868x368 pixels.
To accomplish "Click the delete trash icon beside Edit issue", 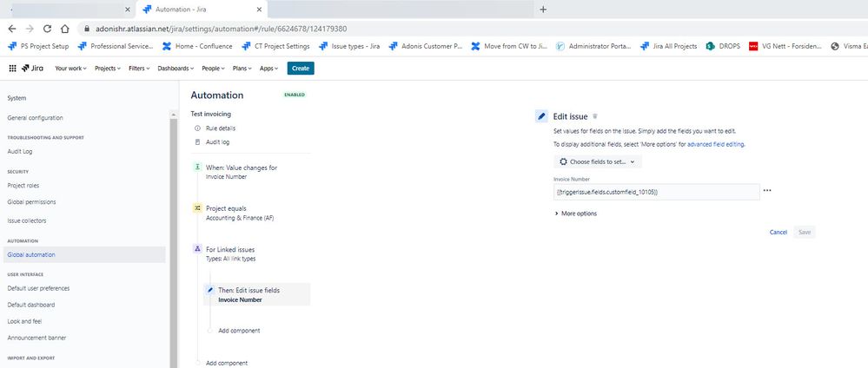I will [x=595, y=116].
